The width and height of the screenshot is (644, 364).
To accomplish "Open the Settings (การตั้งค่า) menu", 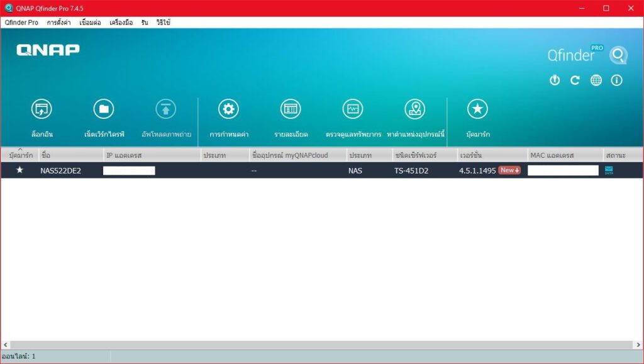I will tap(58, 23).
